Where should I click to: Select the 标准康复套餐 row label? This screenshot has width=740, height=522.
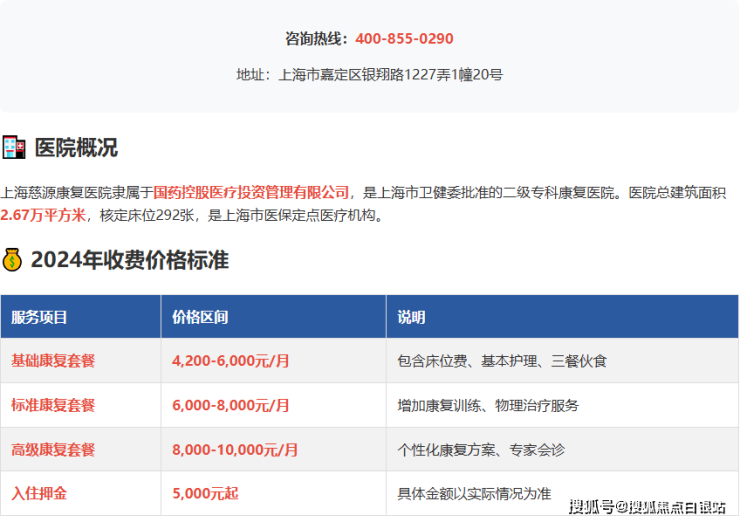coord(53,406)
